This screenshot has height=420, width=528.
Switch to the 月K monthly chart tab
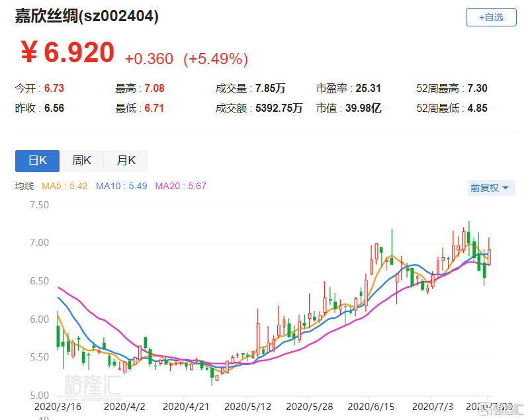(126, 161)
